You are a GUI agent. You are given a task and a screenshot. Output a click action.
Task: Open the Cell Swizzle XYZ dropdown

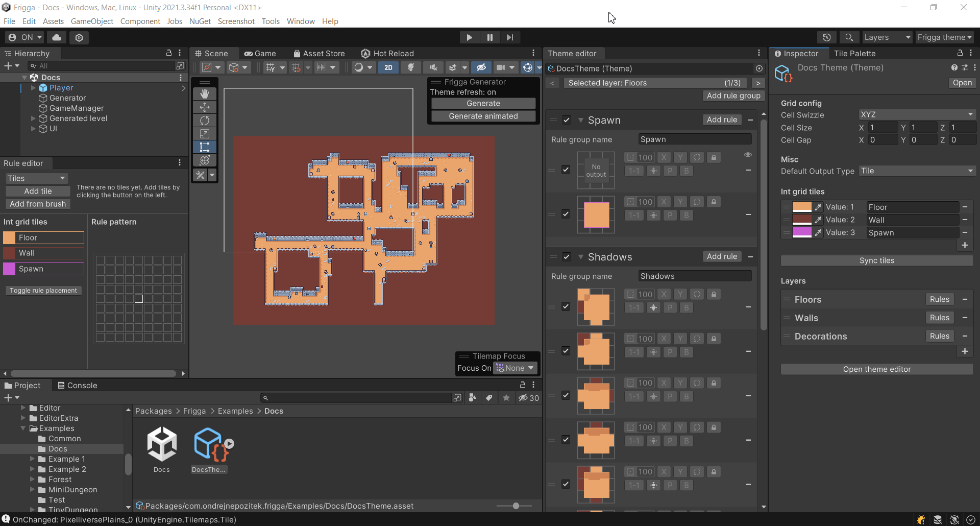click(x=917, y=115)
